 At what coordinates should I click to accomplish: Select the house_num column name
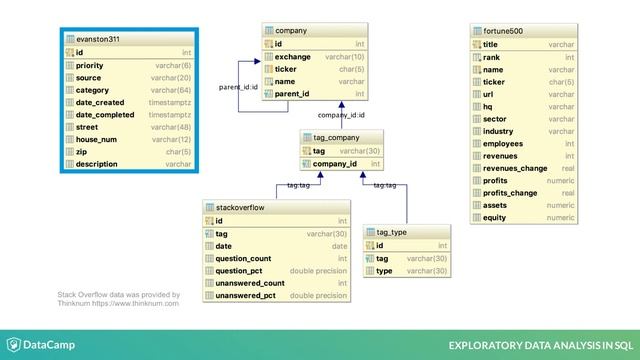click(x=96, y=140)
